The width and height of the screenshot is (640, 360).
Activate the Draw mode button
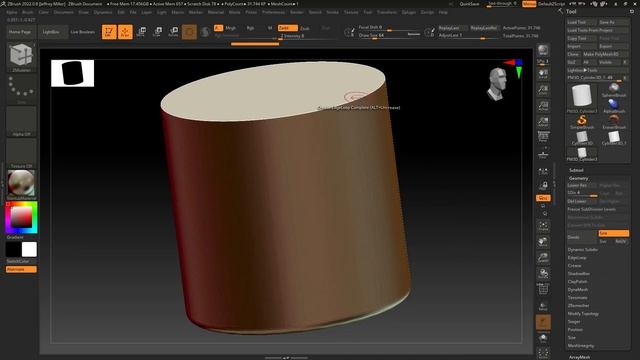click(125, 32)
